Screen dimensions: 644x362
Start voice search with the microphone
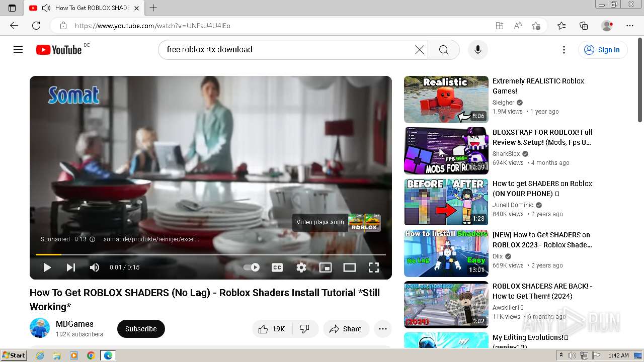[x=478, y=50]
